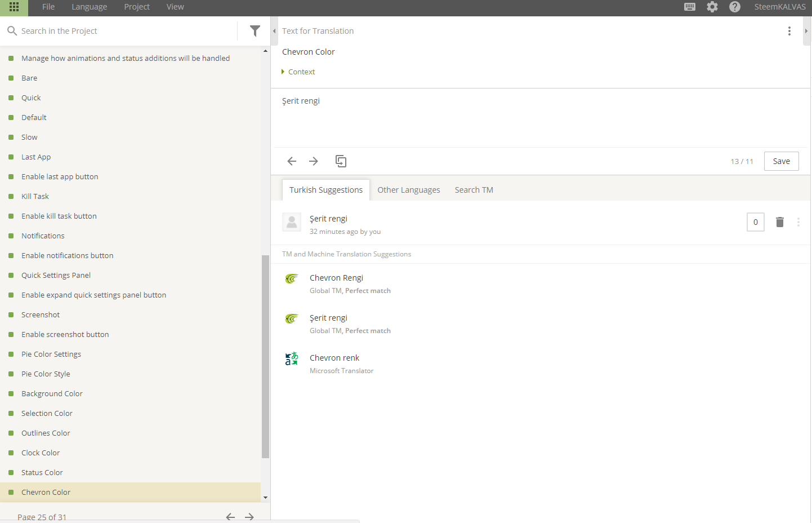Screen dimensions: 812x523
Task: Select highlighted Chevron Color string in list
Action: point(130,492)
